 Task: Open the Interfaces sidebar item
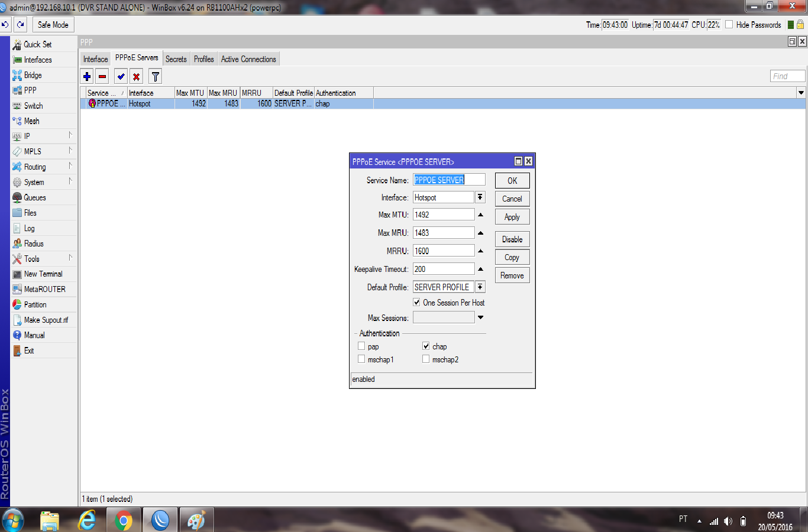38,60
